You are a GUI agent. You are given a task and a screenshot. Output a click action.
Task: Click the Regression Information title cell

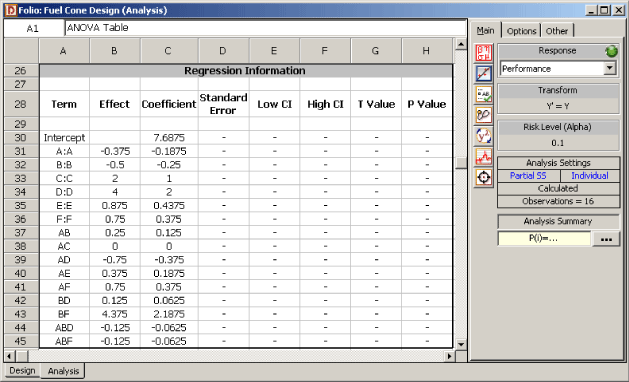click(x=246, y=71)
